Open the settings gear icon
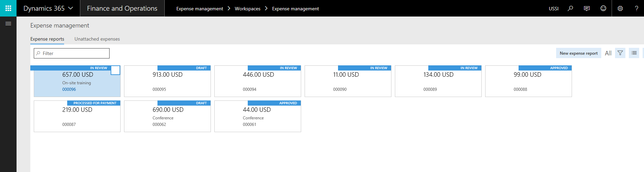This screenshot has height=172, width=644. click(620, 8)
